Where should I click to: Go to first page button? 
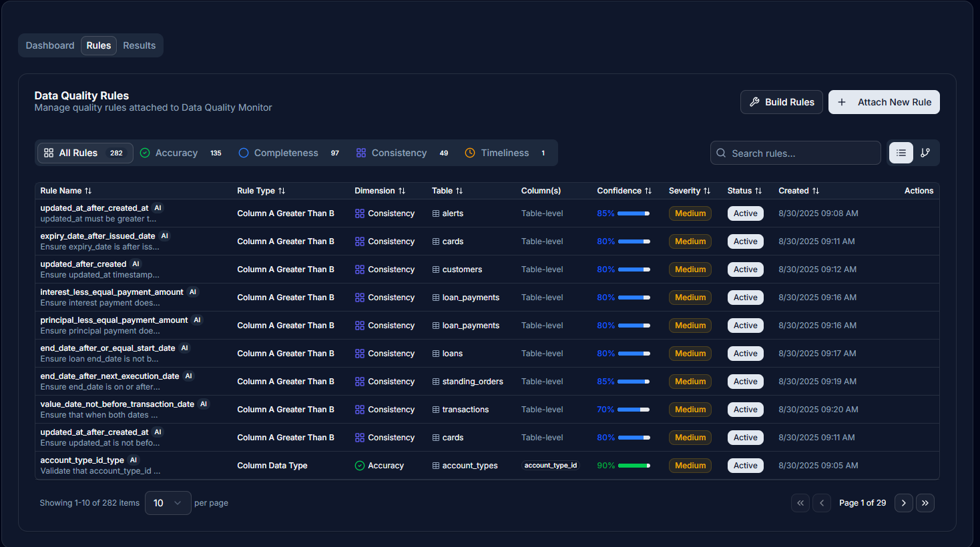point(800,503)
